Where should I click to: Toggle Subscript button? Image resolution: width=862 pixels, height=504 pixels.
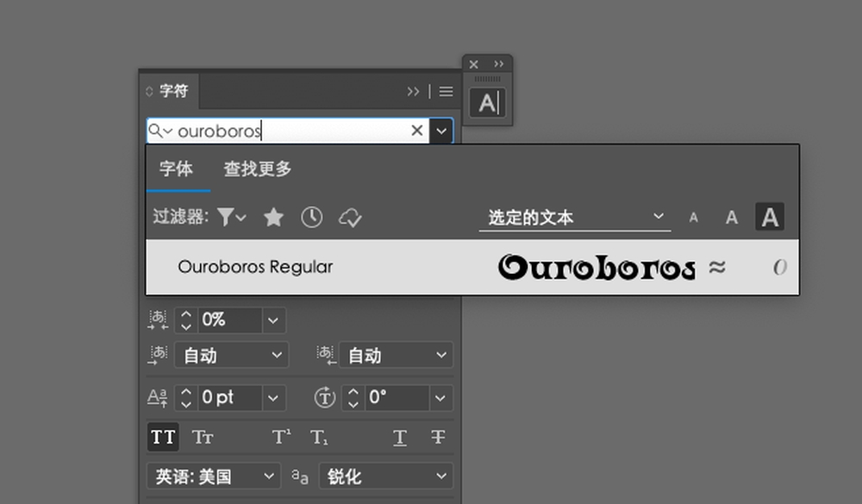[319, 438]
